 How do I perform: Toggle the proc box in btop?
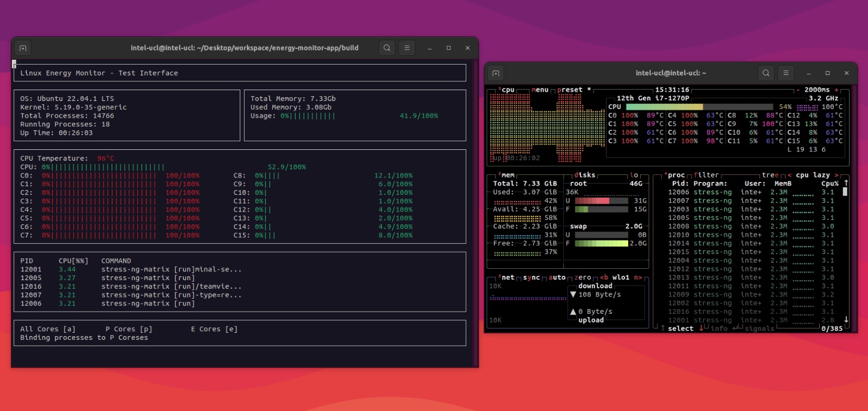675,175
